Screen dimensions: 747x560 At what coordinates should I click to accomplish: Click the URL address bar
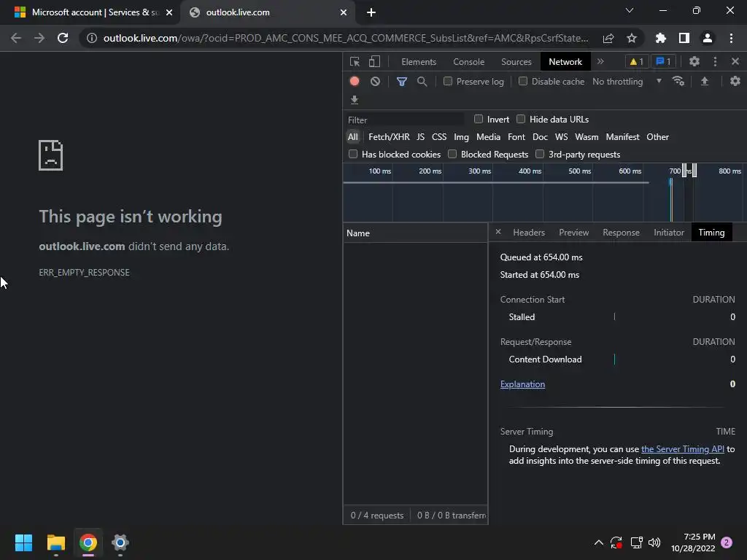tap(345, 38)
